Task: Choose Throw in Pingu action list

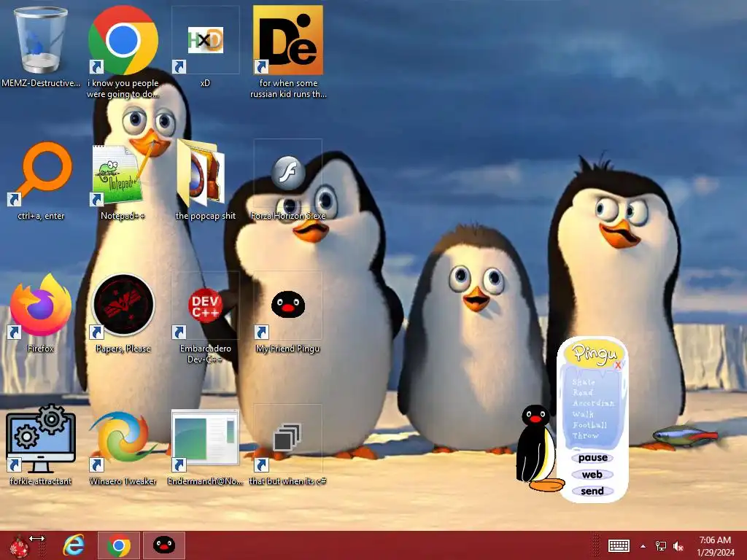Action: [x=586, y=436]
